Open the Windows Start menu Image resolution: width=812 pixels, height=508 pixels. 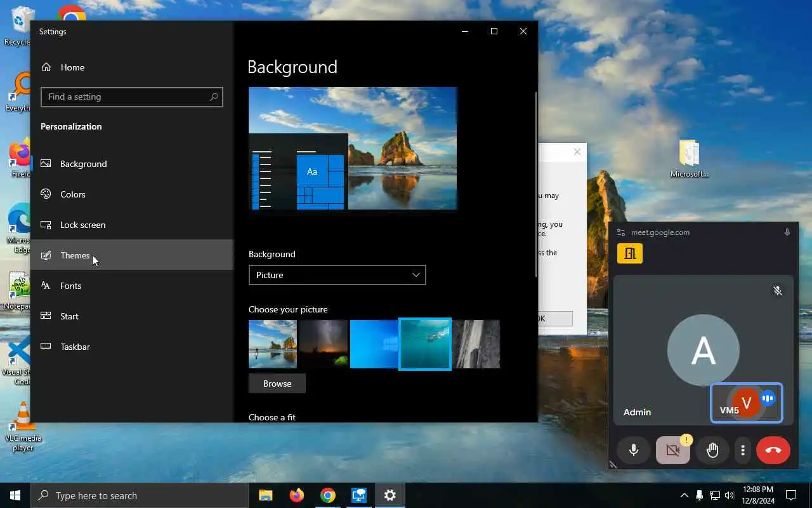(15, 495)
